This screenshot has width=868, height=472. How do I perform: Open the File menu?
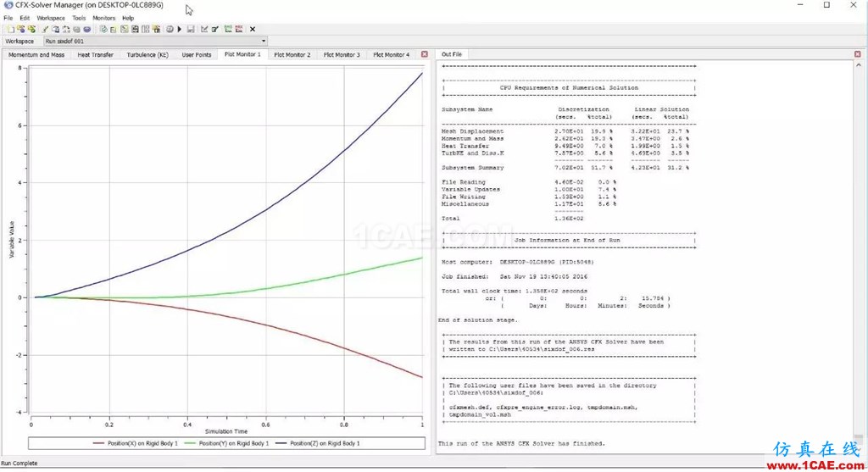[8, 18]
